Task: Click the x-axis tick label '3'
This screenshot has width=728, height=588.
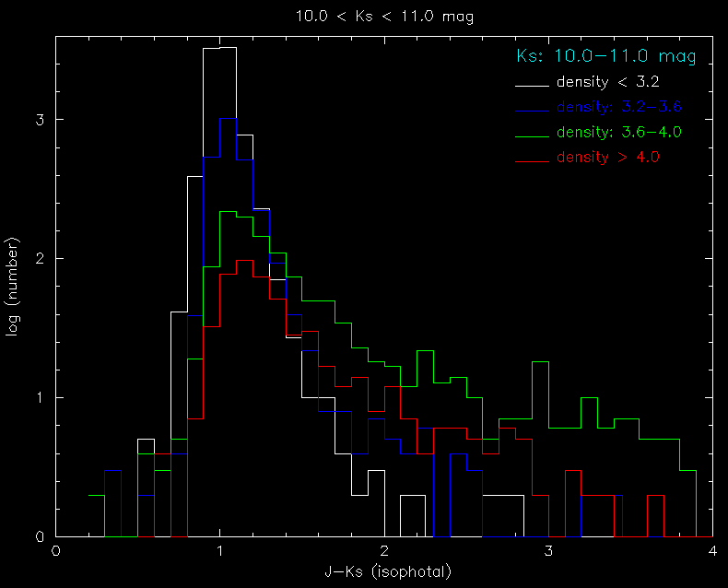Action: pyautogui.click(x=548, y=551)
